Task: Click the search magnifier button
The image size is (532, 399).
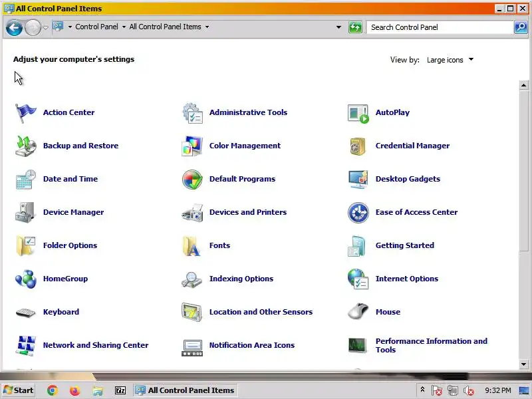Action: (521, 27)
